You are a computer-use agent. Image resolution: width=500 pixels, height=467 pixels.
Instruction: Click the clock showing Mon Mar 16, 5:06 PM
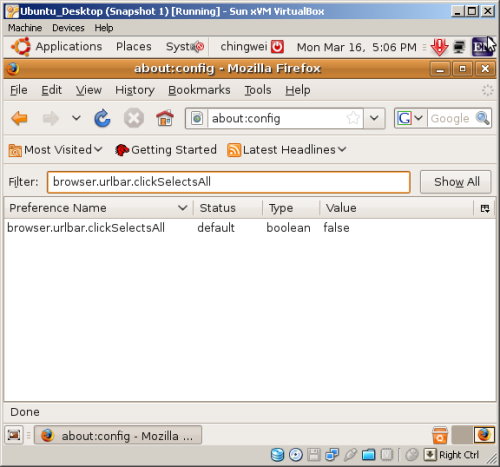357,47
